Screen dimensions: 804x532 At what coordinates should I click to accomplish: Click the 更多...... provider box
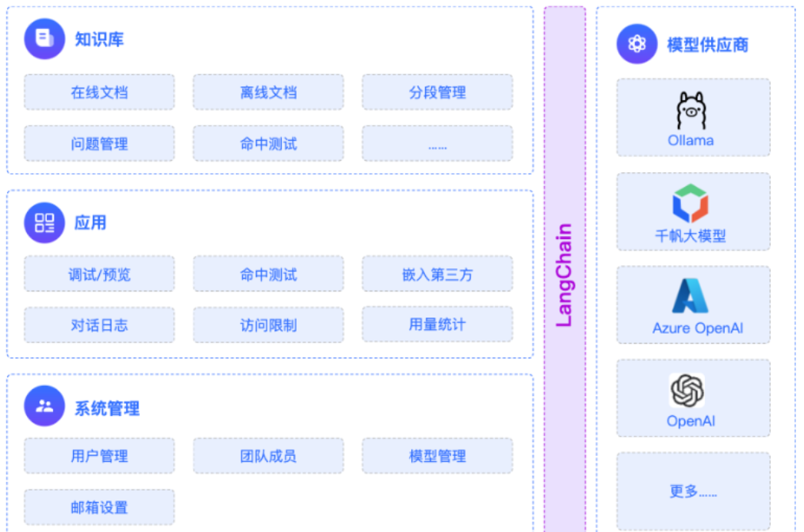(693, 491)
